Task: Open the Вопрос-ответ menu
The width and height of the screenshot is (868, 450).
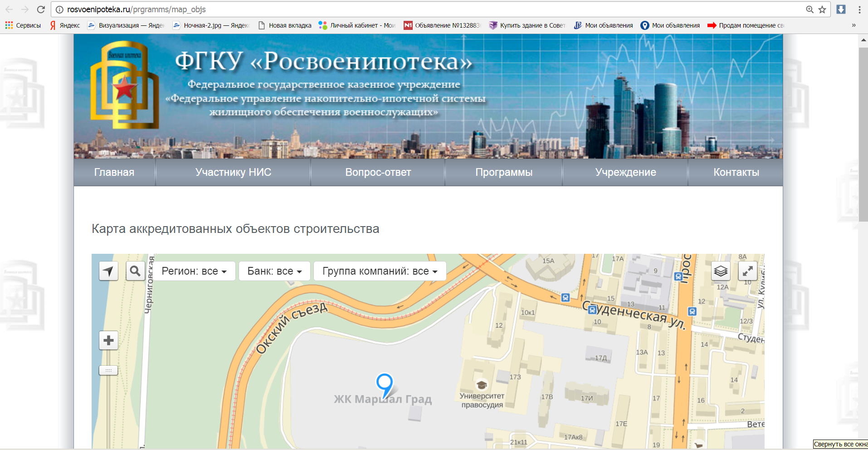Action: coord(378,172)
